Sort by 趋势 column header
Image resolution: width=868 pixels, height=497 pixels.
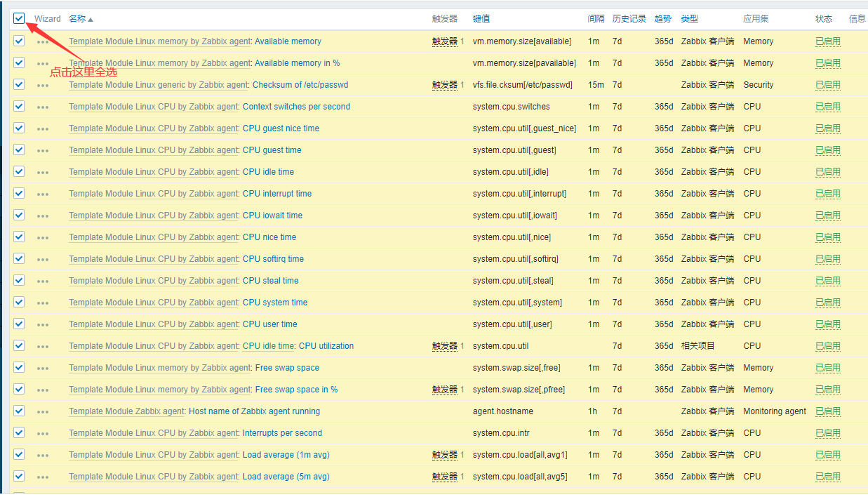pos(663,19)
